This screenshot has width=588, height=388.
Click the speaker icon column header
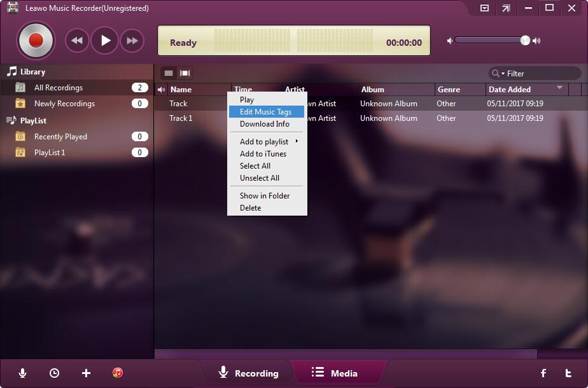click(161, 90)
